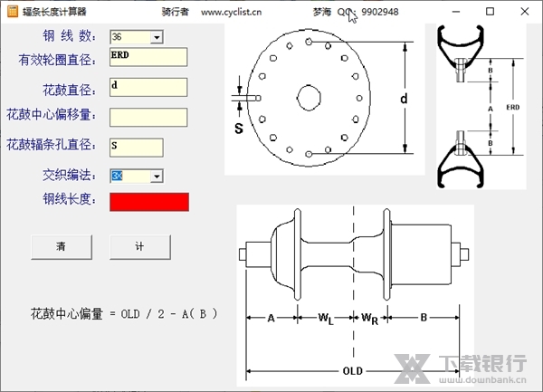
Task: Focus the 花鼓直径 field containing d
Action: click(x=148, y=87)
